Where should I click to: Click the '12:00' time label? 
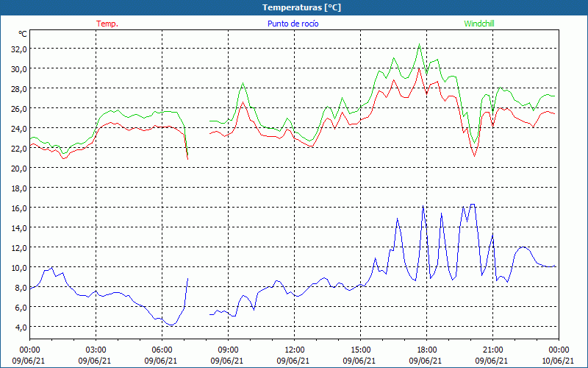[295, 350]
